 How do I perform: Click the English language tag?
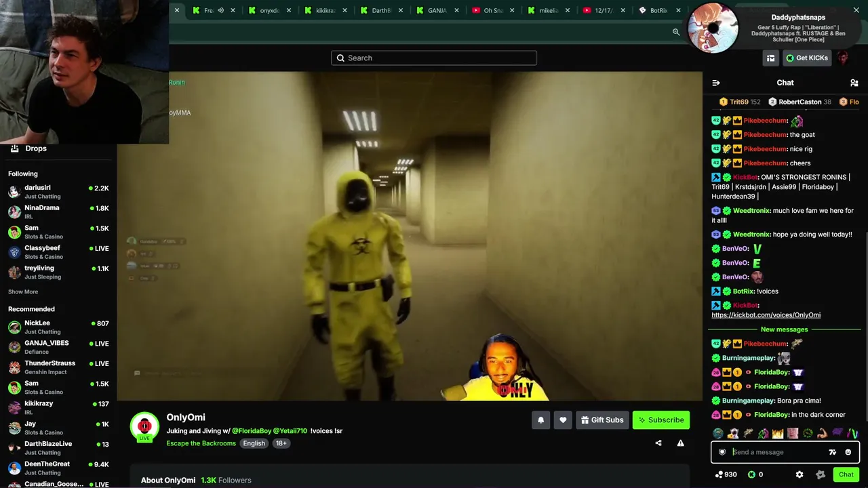[x=254, y=443]
